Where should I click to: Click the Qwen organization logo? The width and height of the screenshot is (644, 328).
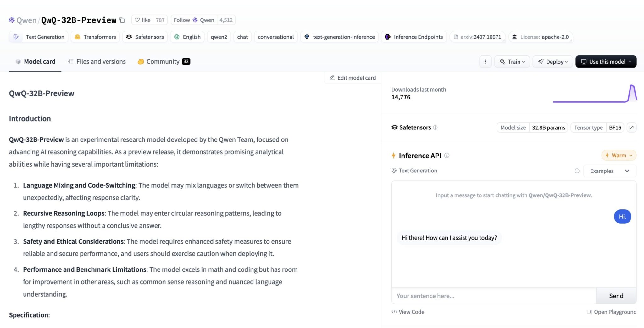(12, 20)
